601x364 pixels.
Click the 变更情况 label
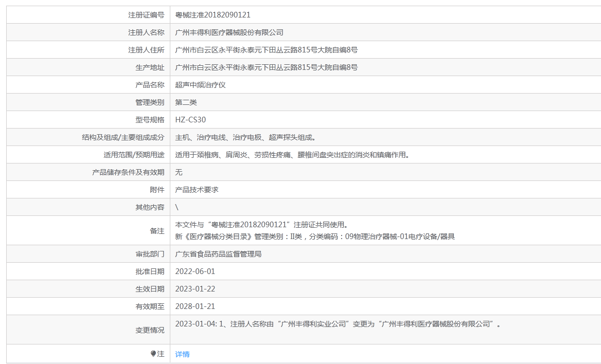(x=150, y=330)
